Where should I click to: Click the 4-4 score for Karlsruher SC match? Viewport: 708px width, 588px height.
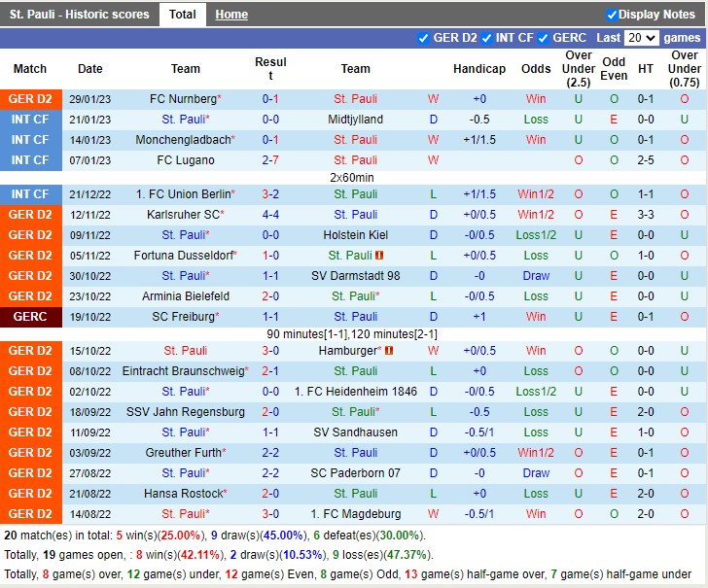[270, 215]
